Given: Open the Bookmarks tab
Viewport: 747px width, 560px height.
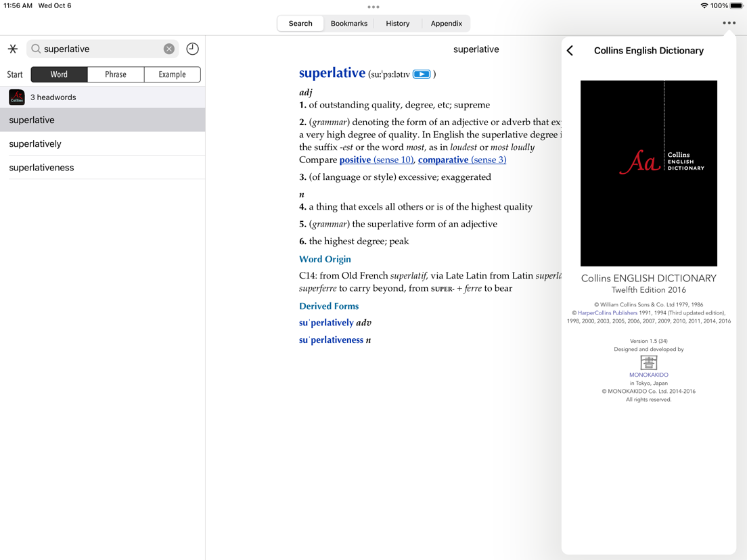Looking at the screenshot, I should click(349, 23).
